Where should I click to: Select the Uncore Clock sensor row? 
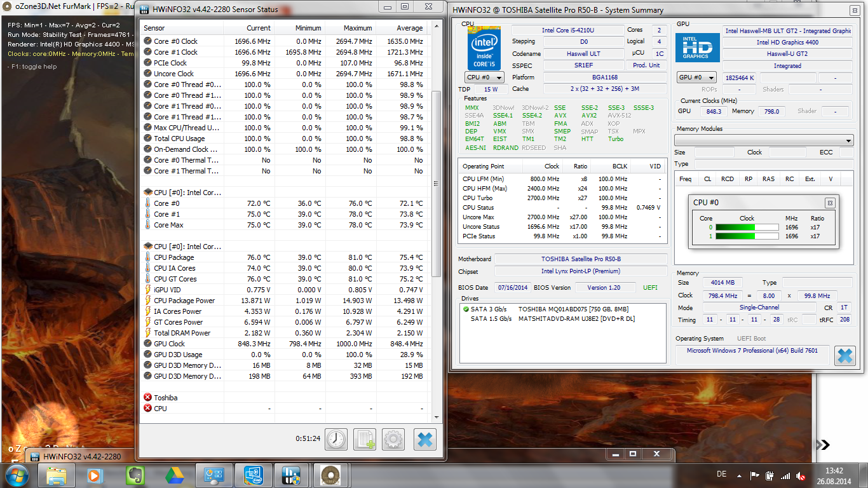point(284,74)
